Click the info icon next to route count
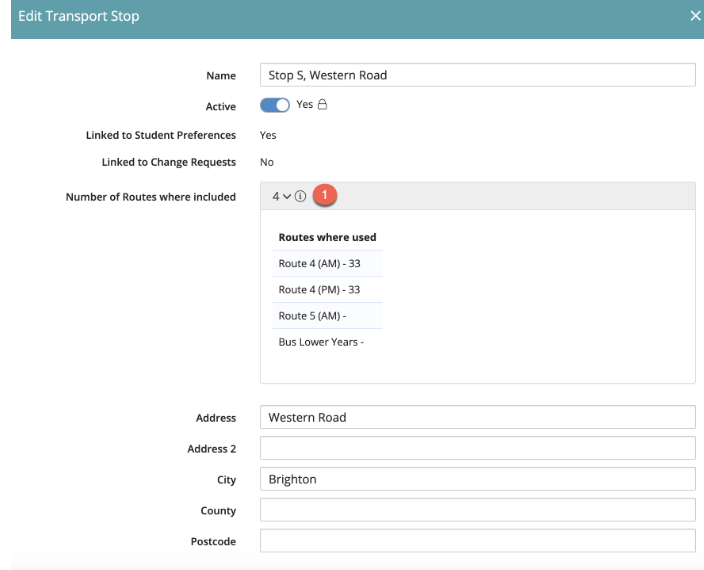The width and height of the screenshot is (704, 570). click(300, 196)
